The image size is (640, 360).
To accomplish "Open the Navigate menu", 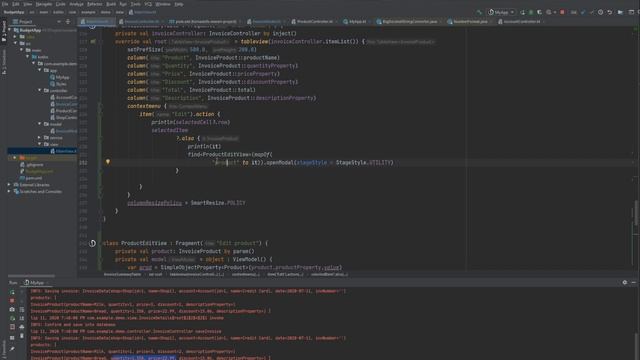I will pos(44,4).
